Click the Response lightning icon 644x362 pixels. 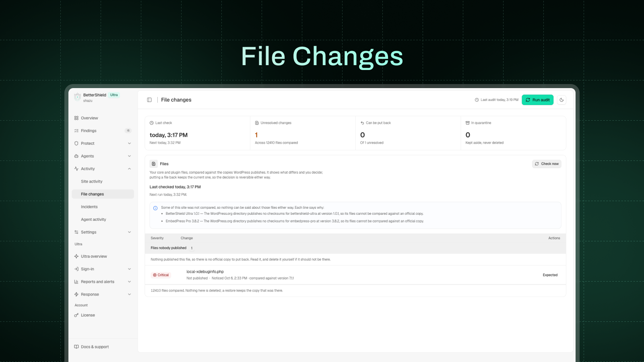(x=76, y=294)
